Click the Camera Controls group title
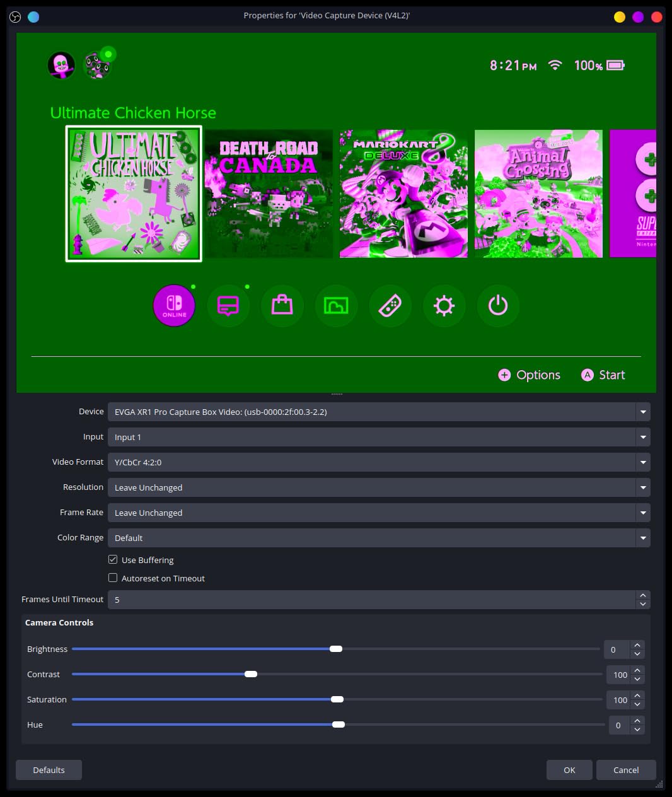Image resolution: width=672 pixels, height=797 pixels. point(59,622)
